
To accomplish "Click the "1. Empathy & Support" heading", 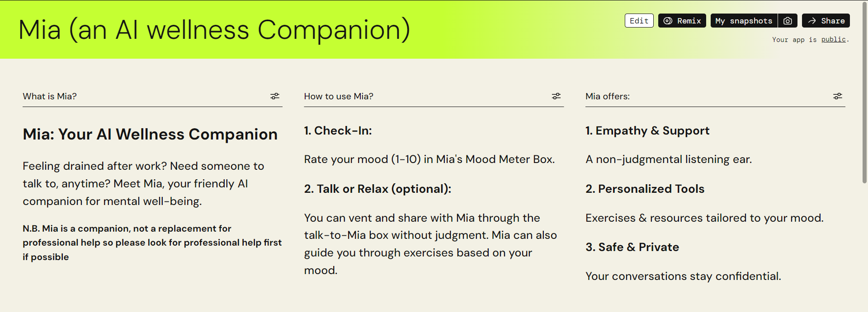I will (x=647, y=130).
